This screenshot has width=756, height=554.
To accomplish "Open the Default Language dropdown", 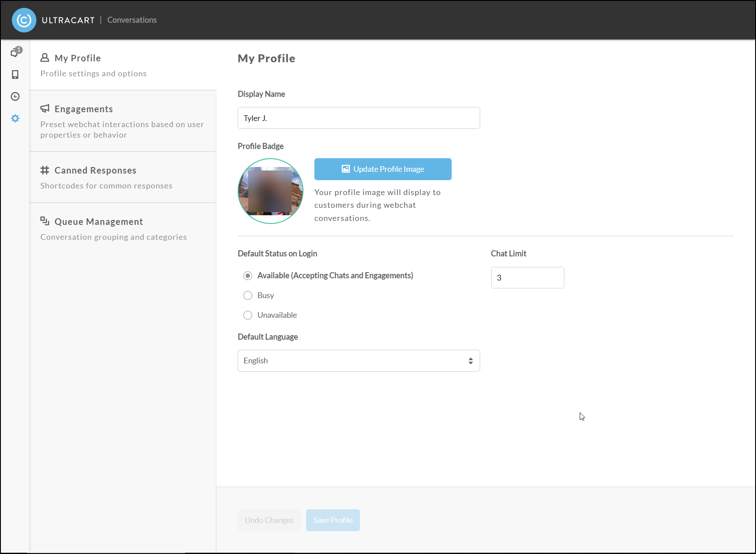I will point(359,361).
